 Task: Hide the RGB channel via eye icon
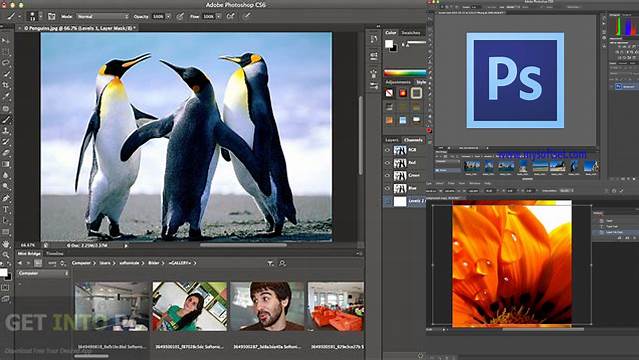click(x=388, y=150)
